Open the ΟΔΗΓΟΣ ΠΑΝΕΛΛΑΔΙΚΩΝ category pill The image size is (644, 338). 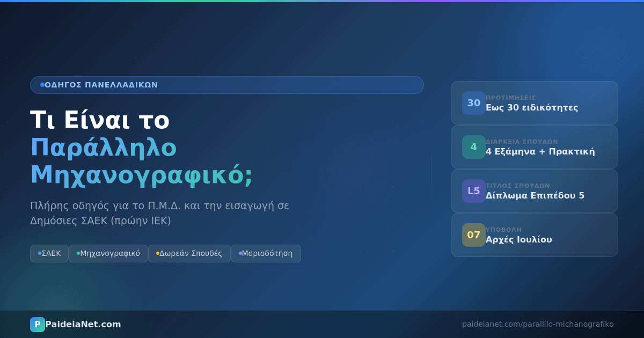pyautogui.click(x=226, y=85)
